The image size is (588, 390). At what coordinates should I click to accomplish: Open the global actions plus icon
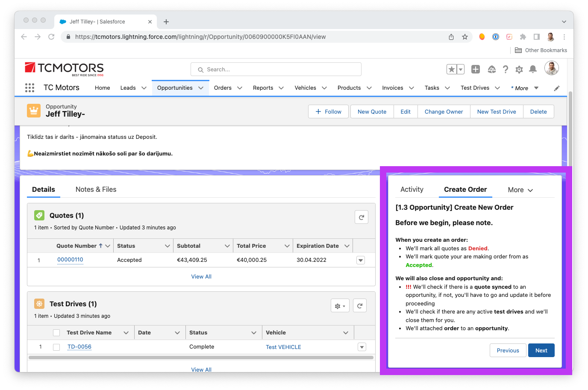[476, 69]
